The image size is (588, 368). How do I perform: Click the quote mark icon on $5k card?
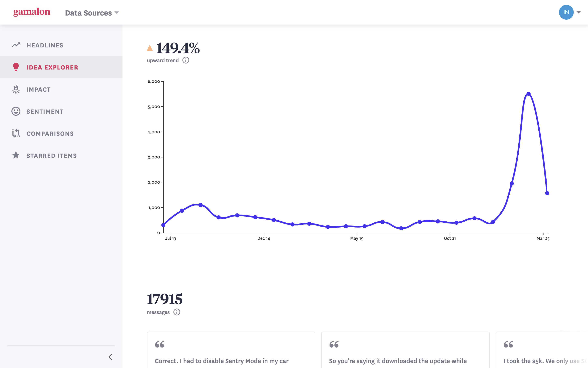pyautogui.click(x=508, y=344)
